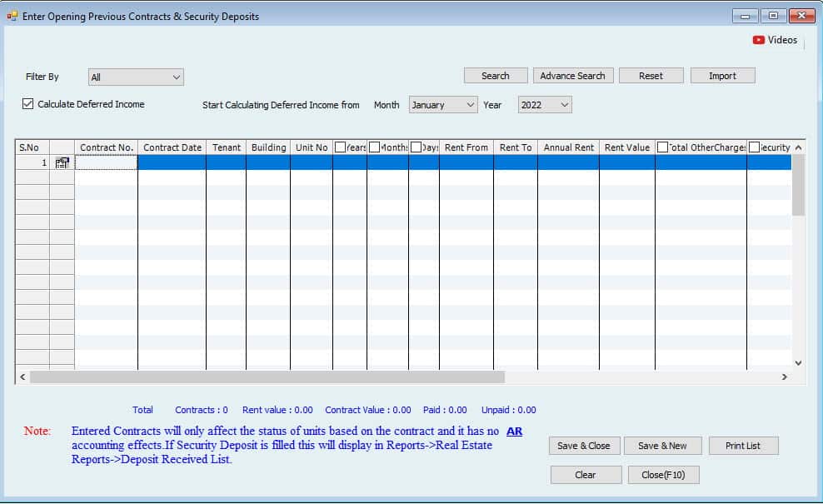Enable the Total OtherCharges column checkbox

coord(662,147)
